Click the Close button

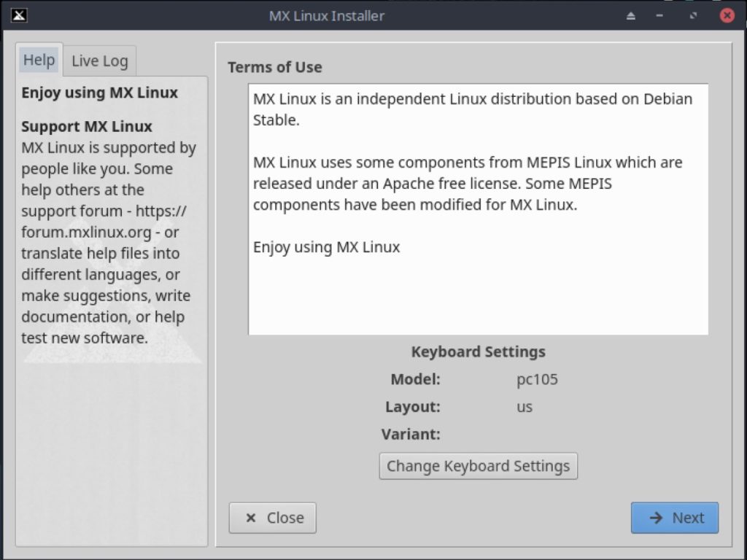click(273, 518)
